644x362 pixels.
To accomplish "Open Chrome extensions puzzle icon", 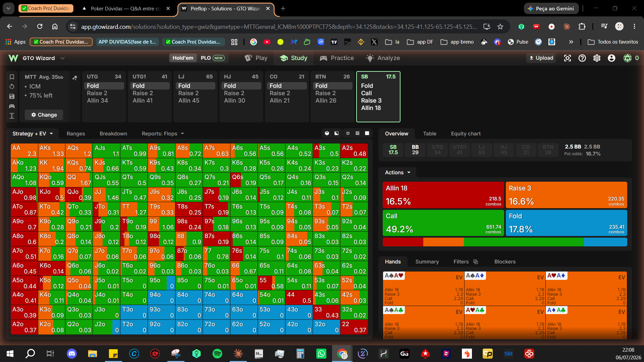I will pyautogui.click(x=582, y=26).
